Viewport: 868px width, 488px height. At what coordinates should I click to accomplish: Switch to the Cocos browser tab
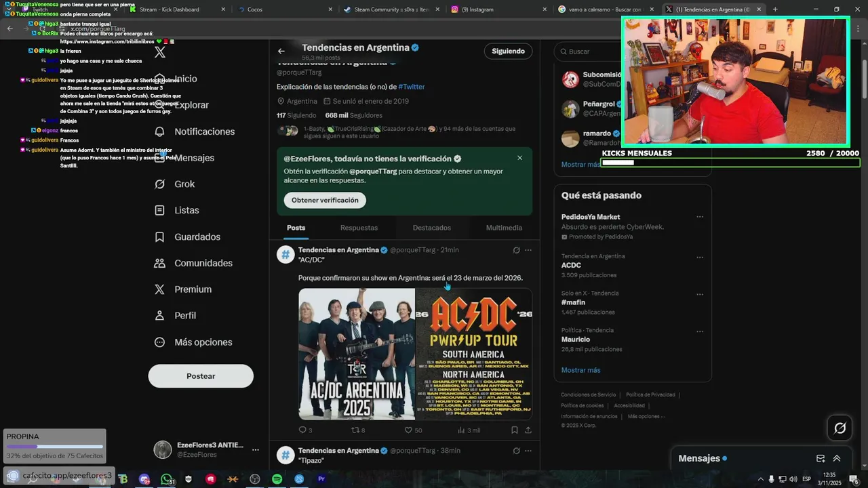click(284, 9)
